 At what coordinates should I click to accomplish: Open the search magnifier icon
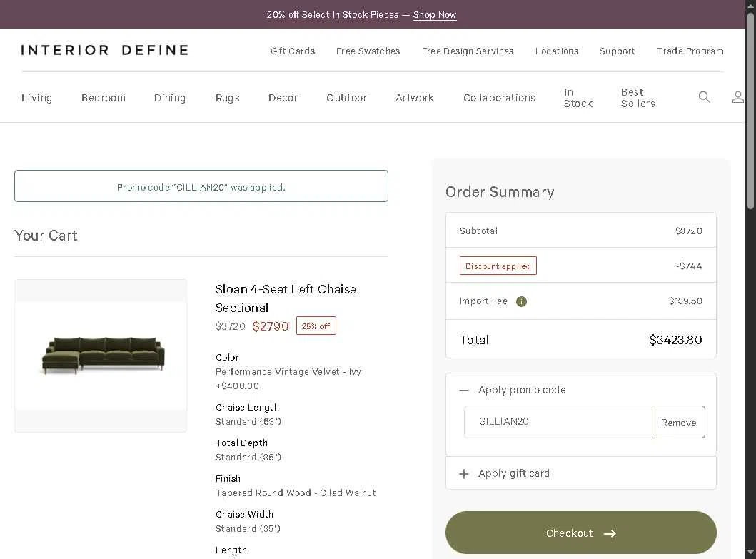click(x=704, y=97)
